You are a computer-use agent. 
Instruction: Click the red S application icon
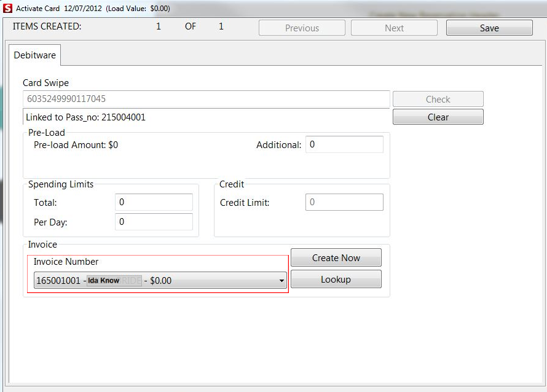point(7,7)
